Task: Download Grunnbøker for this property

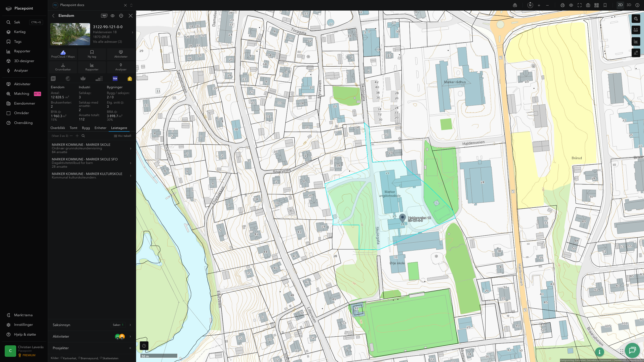Action: click(x=63, y=67)
